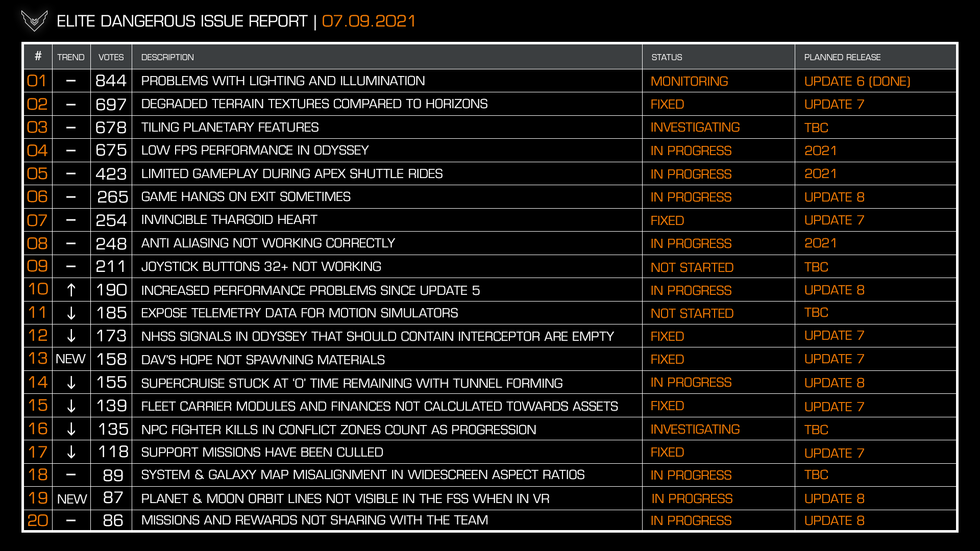Click the down arrow trend in row 11
The image size is (980, 551).
(x=71, y=313)
